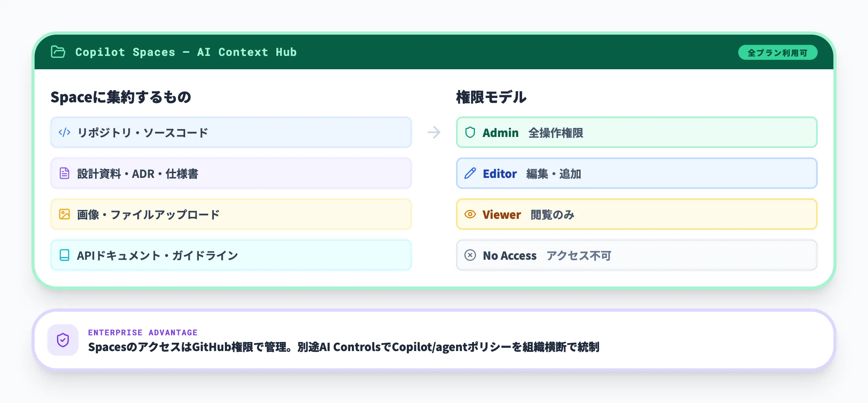Click the ENTERPRISE ADVANTAGE label
Image resolution: width=868 pixels, height=403 pixels.
[143, 333]
